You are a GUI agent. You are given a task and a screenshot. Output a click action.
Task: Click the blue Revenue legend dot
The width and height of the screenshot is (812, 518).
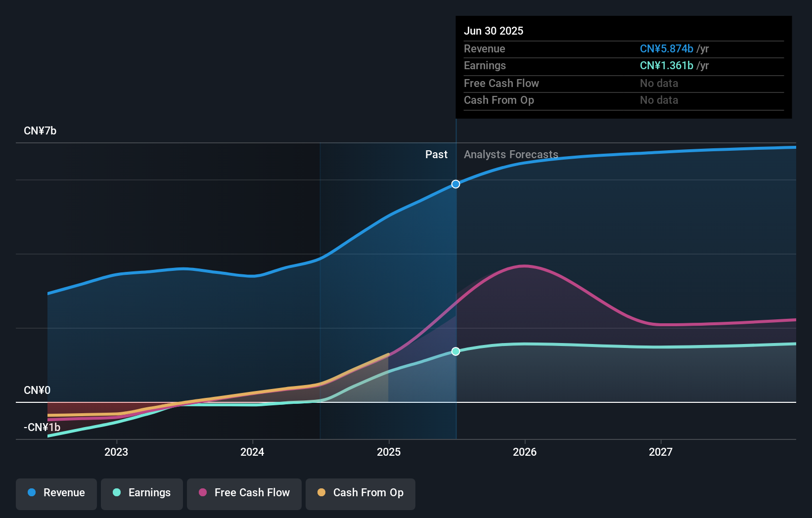[32, 493]
